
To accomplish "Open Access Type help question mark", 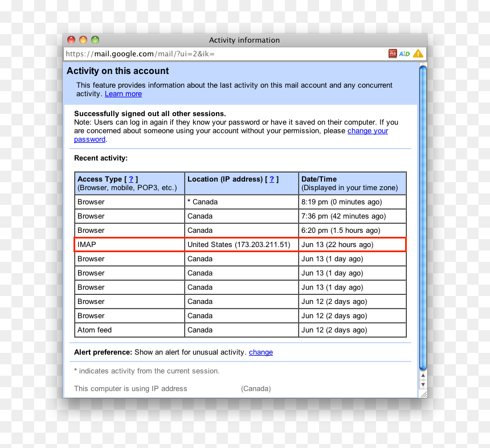I will click(131, 179).
